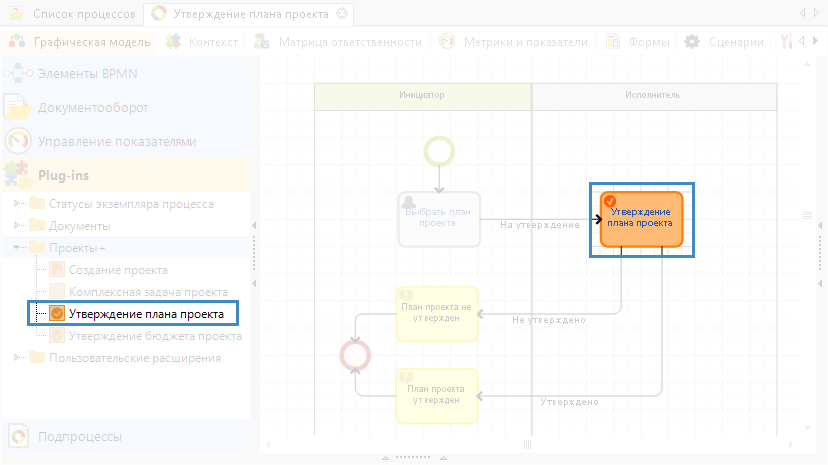Viewport: 828px width, 465px height.
Task: Select Утверждение плана проекта in the tree
Action: (x=146, y=314)
